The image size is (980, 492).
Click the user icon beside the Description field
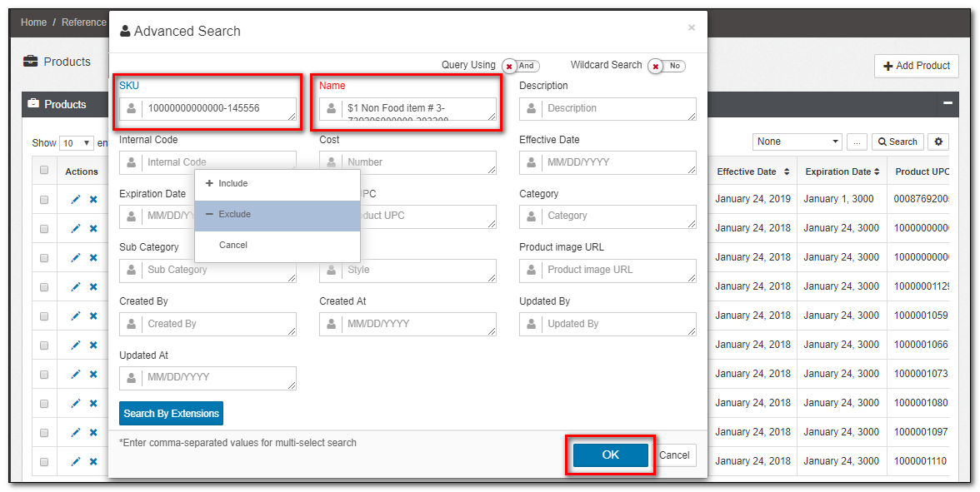[532, 108]
